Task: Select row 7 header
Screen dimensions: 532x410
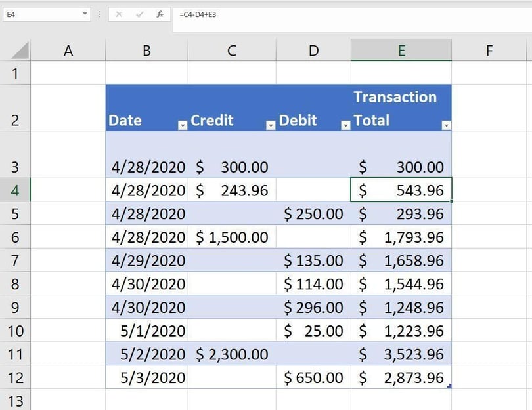Action: tap(15, 260)
